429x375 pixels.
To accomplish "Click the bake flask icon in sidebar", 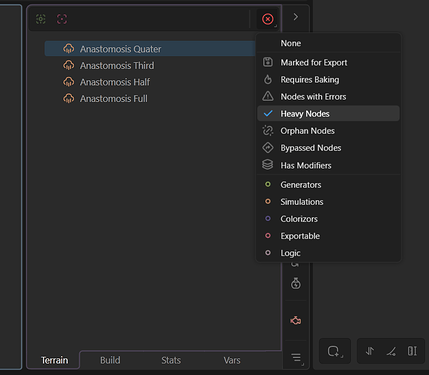I will click(296, 283).
